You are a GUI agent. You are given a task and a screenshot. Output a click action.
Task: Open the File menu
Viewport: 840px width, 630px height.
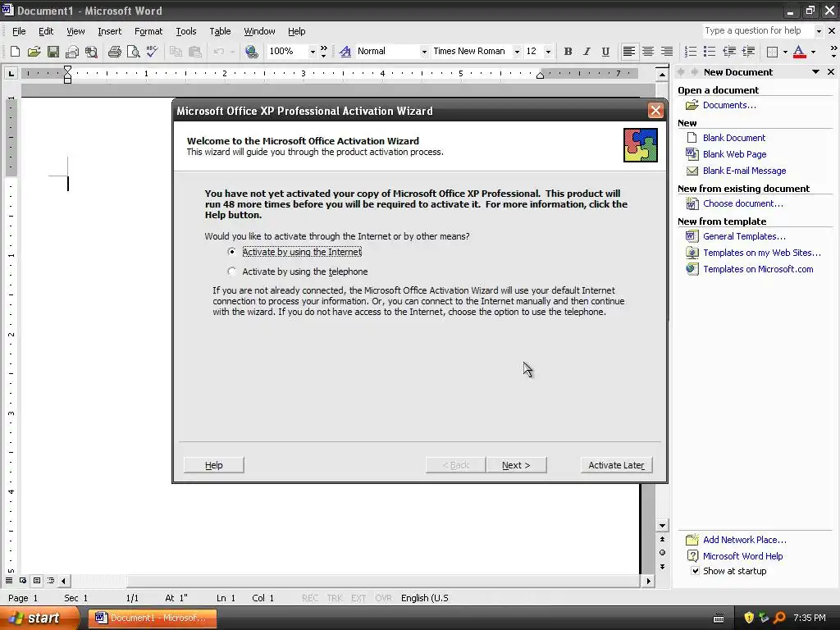click(19, 31)
